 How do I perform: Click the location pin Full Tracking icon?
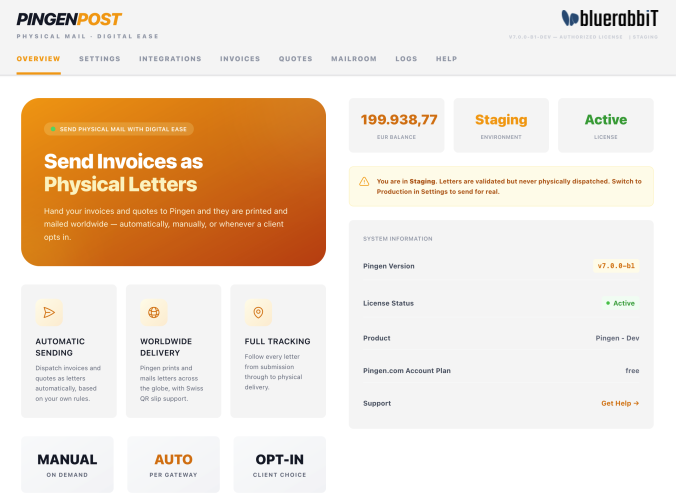[x=258, y=312]
